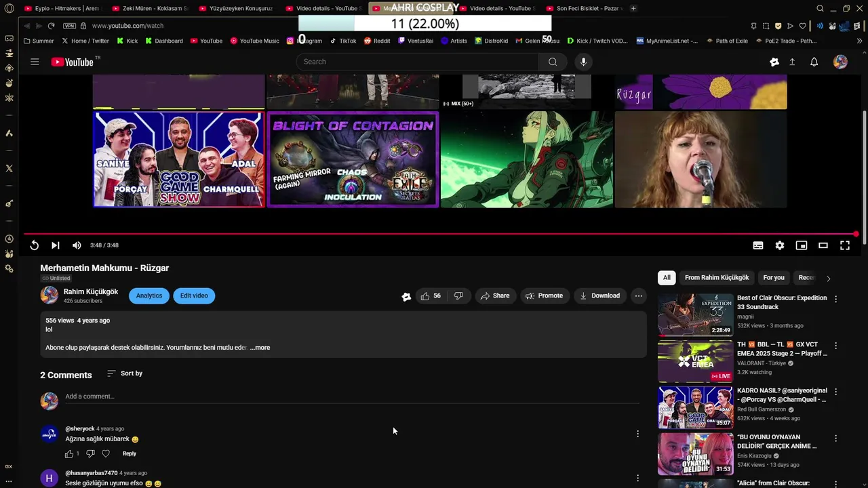
Task: Open Promote for this video
Action: click(x=545, y=296)
